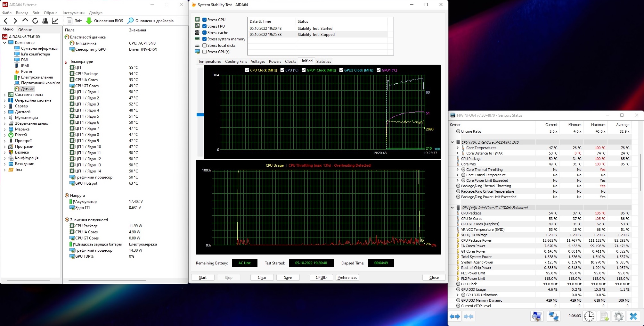
Task: Uncheck Stress system memory checkbox
Action: pos(204,39)
